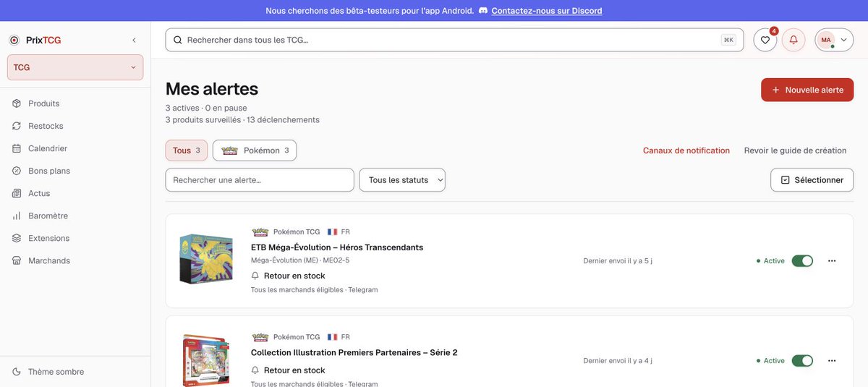Click the Extensions layers icon

point(17,238)
